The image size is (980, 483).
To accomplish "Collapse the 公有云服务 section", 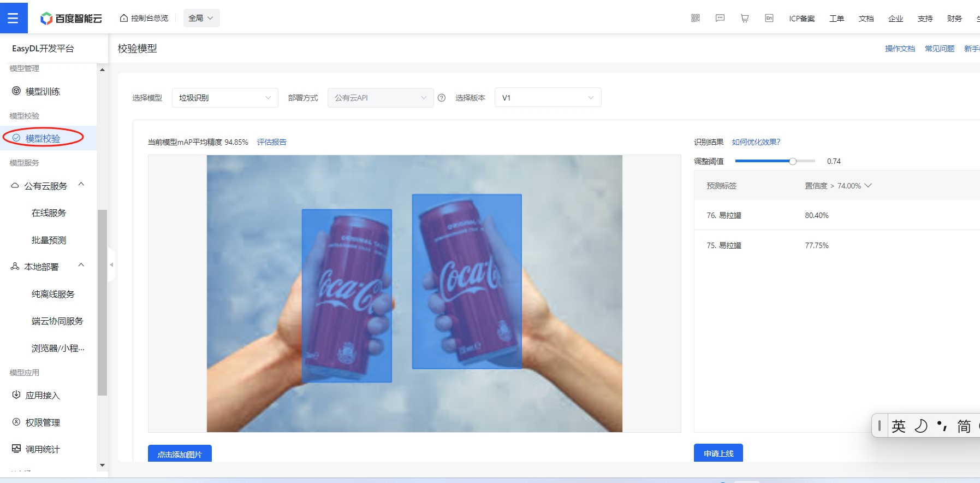I will [x=81, y=185].
